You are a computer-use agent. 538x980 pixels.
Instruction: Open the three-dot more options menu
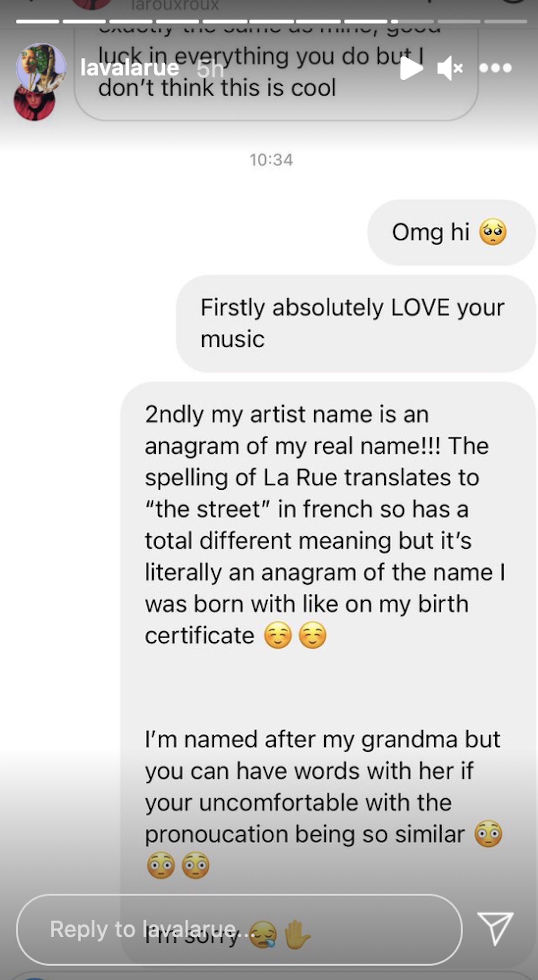[x=495, y=68]
